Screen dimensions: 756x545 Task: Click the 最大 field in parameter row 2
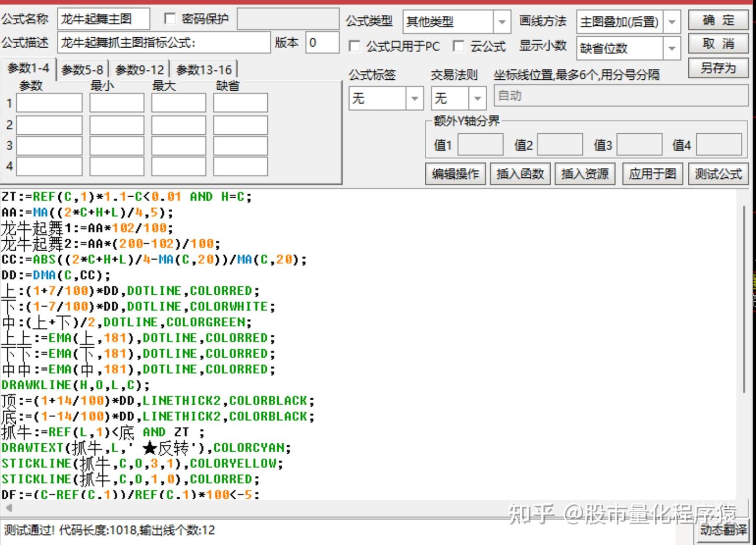click(178, 125)
